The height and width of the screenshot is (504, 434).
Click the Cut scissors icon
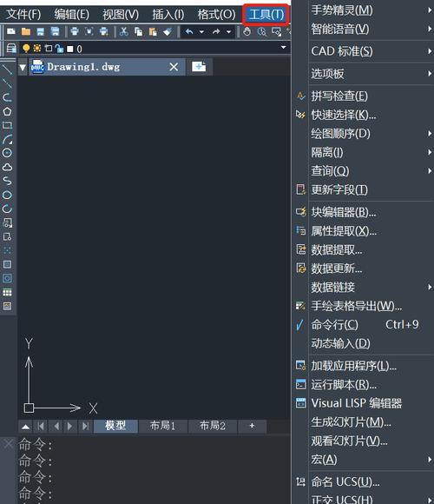pos(123,31)
